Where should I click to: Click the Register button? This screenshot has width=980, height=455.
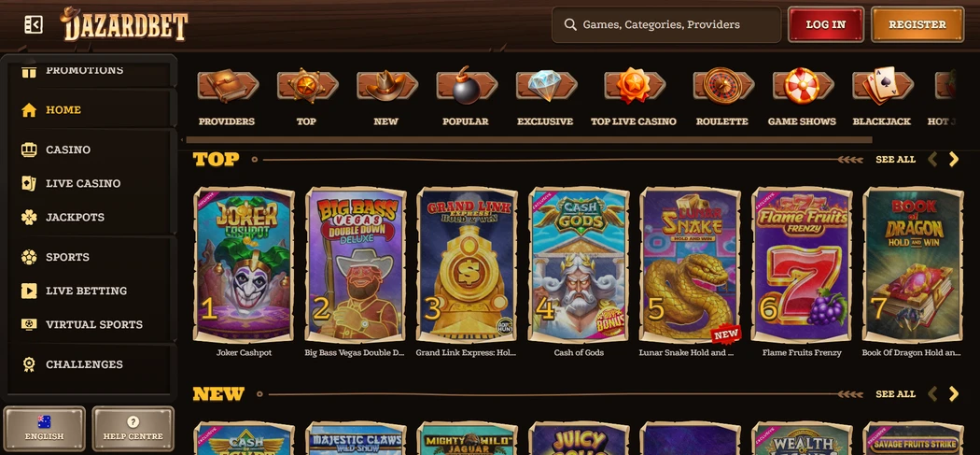click(x=917, y=24)
